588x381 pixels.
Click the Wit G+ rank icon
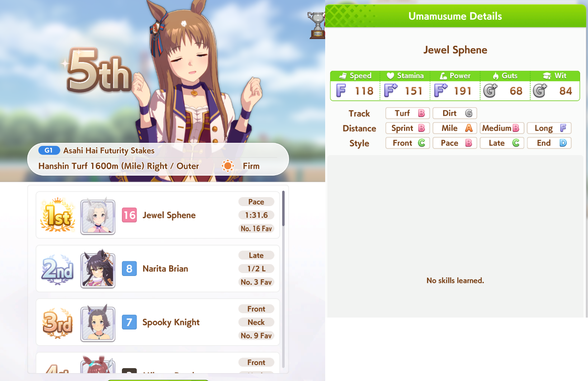(540, 91)
